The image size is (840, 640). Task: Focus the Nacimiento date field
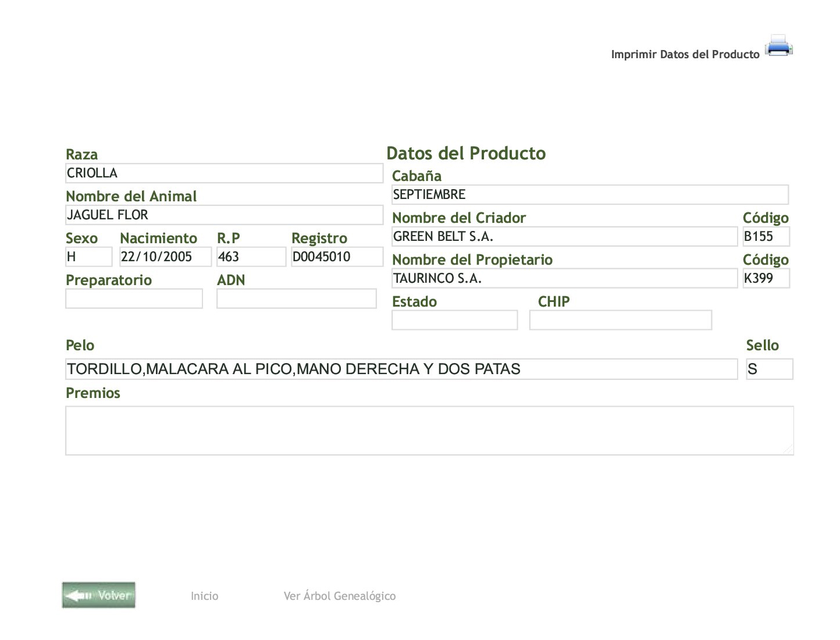165,257
